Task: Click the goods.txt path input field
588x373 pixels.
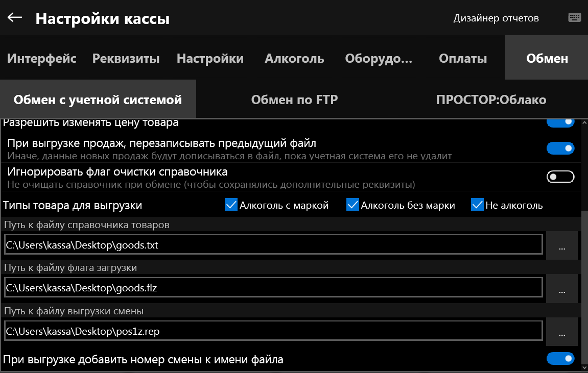Action: 273,245
